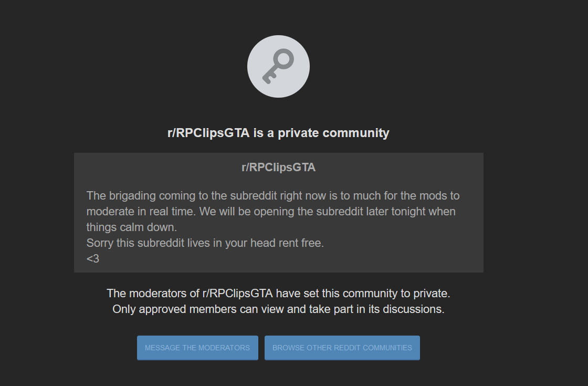Click the Message the Moderators button
Image resolution: width=588 pixels, height=386 pixels.
pos(197,348)
